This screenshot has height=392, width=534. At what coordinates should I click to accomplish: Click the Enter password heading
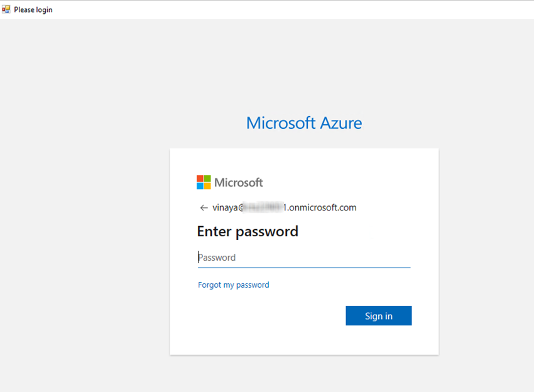tap(248, 231)
